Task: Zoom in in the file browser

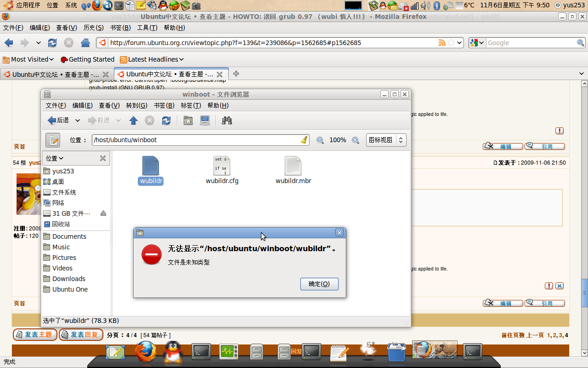Action: point(356,140)
